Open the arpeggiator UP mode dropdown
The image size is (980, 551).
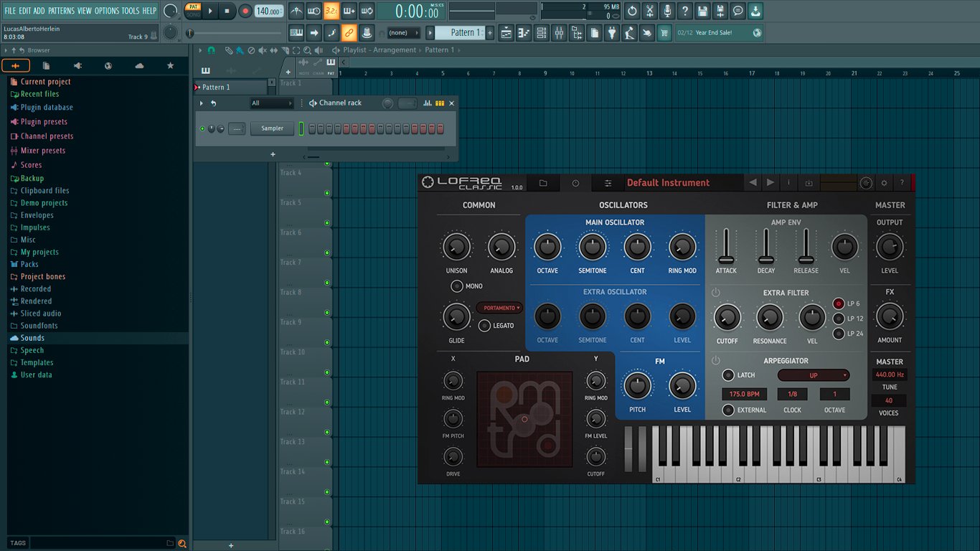pyautogui.click(x=814, y=375)
